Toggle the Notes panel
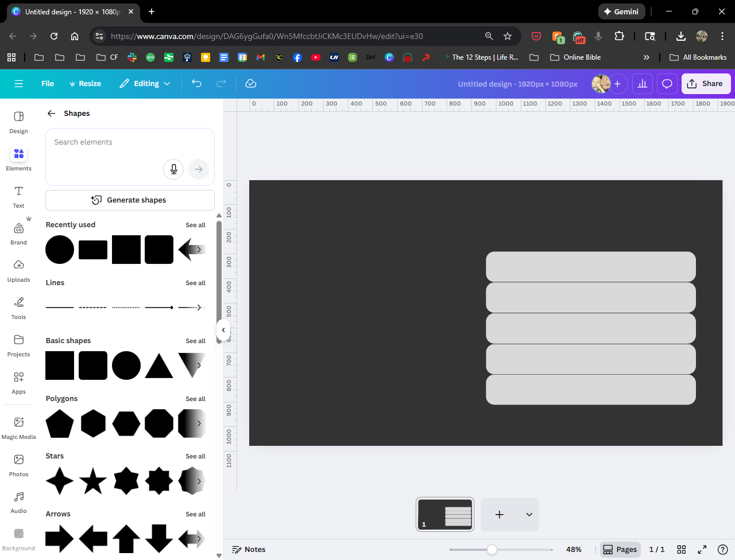 coord(249,550)
